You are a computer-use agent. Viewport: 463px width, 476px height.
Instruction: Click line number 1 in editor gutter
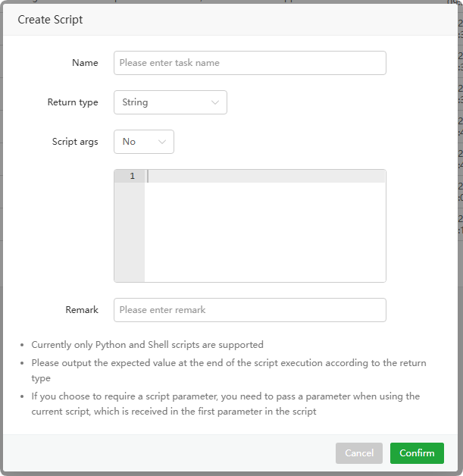[x=132, y=176]
